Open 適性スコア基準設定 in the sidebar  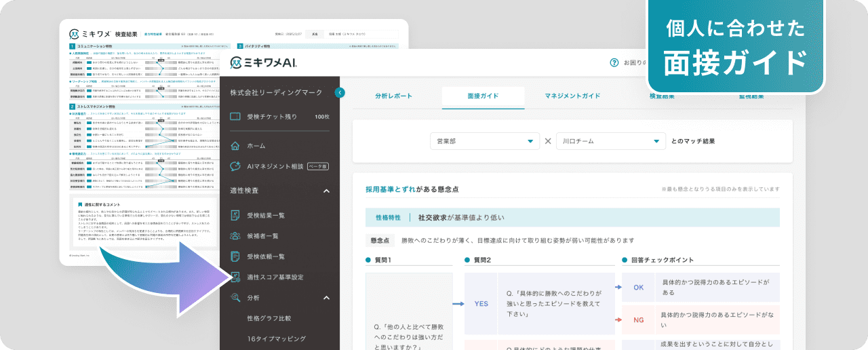[x=275, y=277]
